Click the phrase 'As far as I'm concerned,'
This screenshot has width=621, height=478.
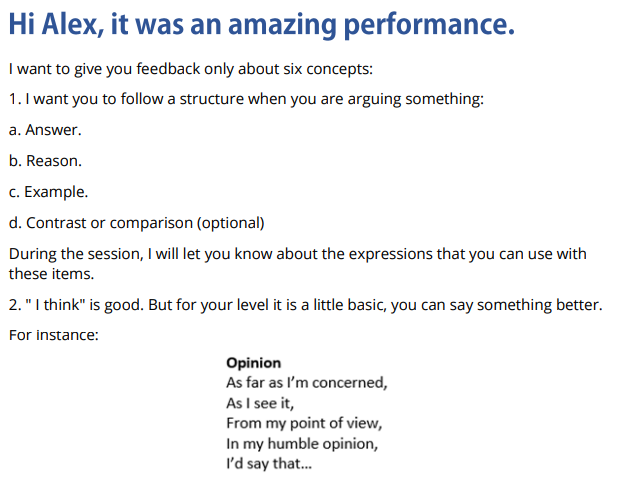(x=306, y=383)
